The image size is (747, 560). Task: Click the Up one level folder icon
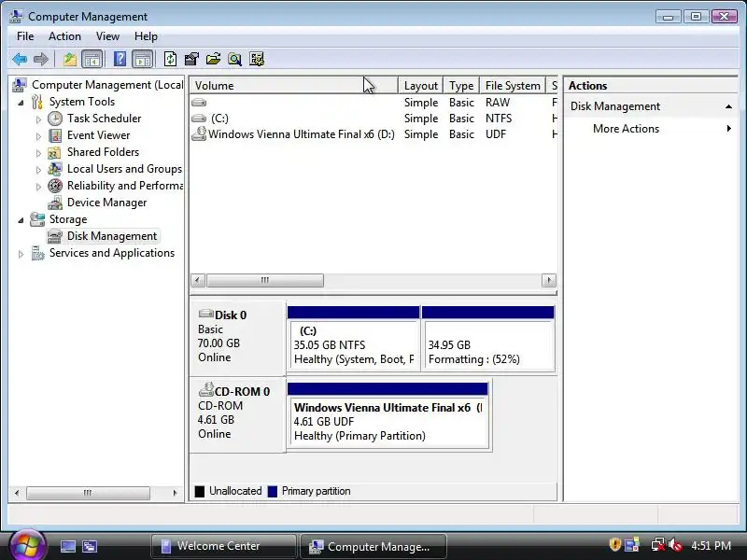69,59
